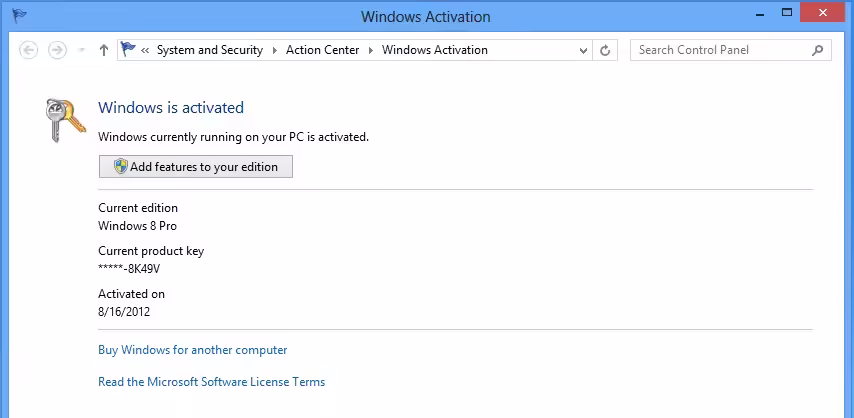Go up one level with Up arrow

pos(103,50)
